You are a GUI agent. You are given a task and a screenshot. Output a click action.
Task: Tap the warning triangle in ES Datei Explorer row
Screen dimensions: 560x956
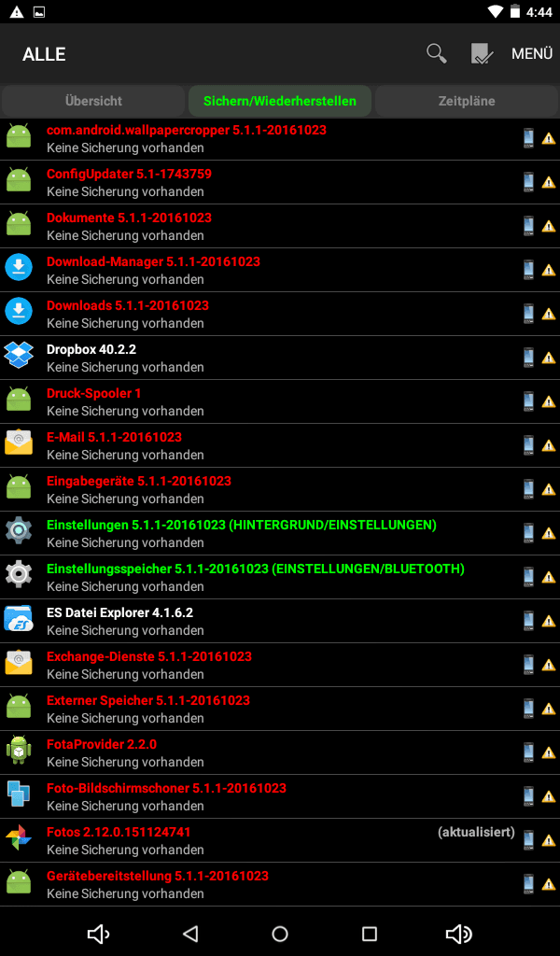point(549,621)
